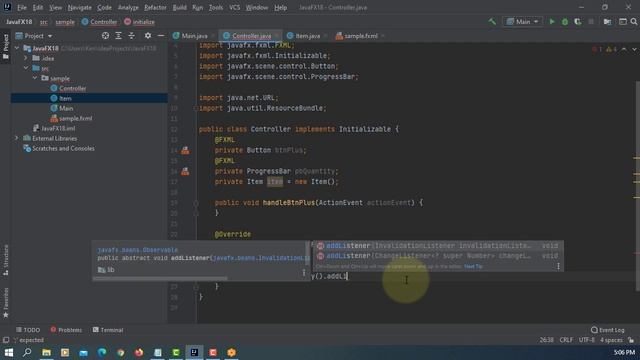The width and height of the screenshot is (640, 360).
Task: Click the Select Opened File target icon
Action: (x=105, y=36)
